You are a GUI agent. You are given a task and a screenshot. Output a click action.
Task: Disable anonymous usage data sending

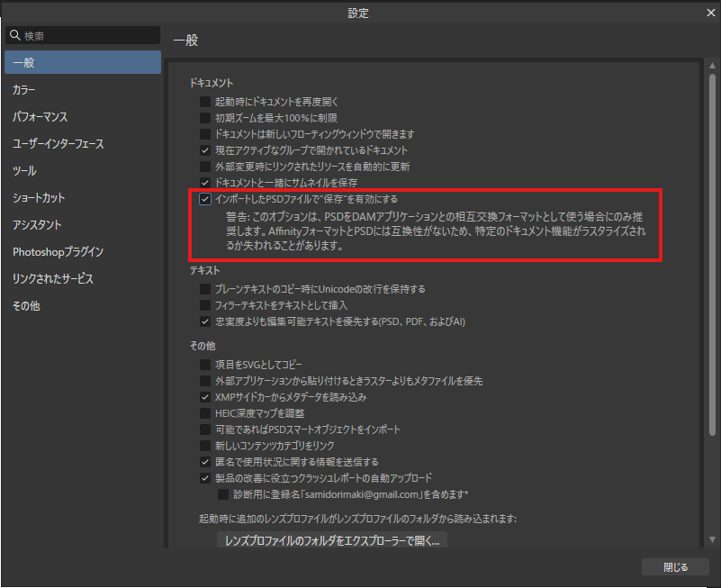point(205,461)
